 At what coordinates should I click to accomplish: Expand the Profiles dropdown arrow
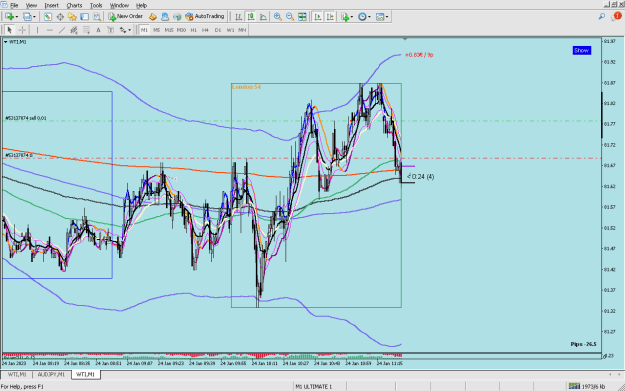34,17
